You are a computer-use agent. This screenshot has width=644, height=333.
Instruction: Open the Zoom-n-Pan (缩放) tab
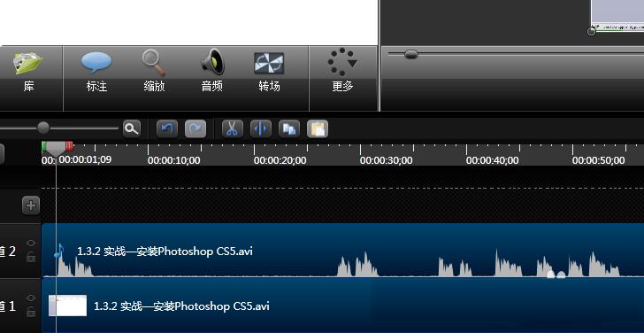tap(154, 71)
